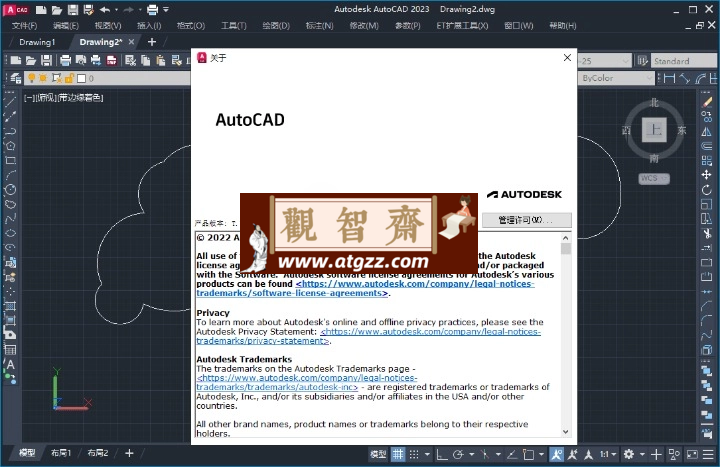
Task: Select the Linear dimension tool
Action: 669,79
